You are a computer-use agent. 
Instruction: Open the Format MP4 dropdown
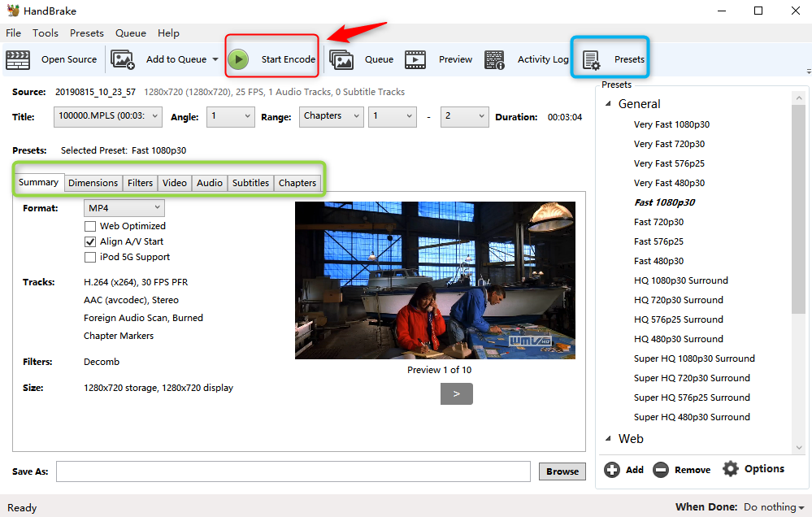coord(124,208)
